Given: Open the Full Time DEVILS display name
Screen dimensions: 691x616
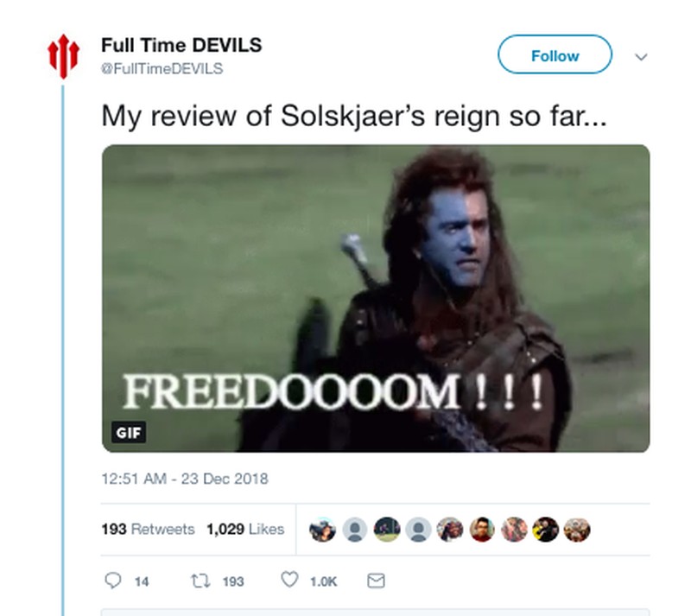Looking at the screenshot, I should coord(181,45).
